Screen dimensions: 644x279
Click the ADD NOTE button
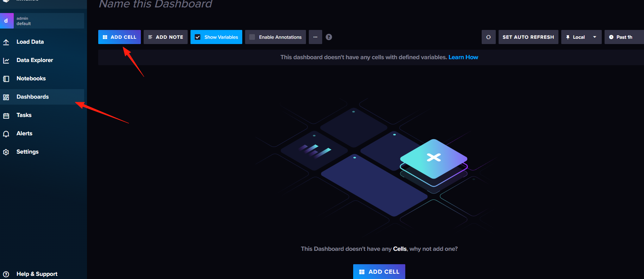[165, 37]
